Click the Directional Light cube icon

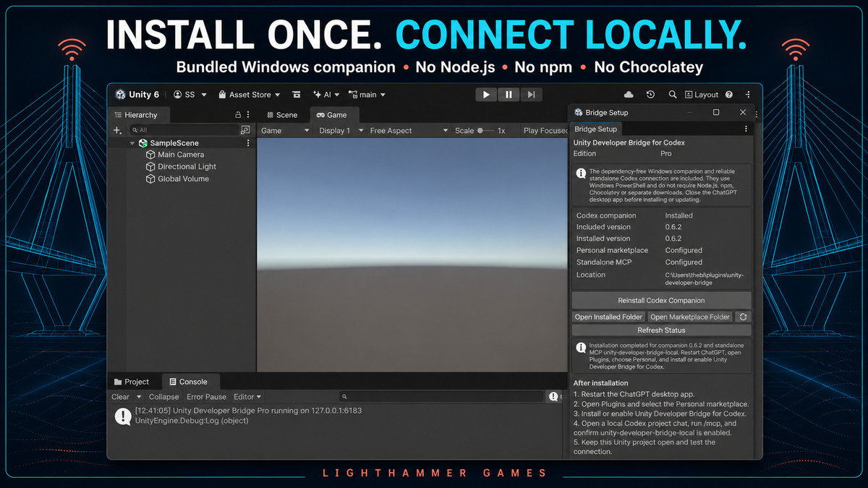(x=150, y=166)
